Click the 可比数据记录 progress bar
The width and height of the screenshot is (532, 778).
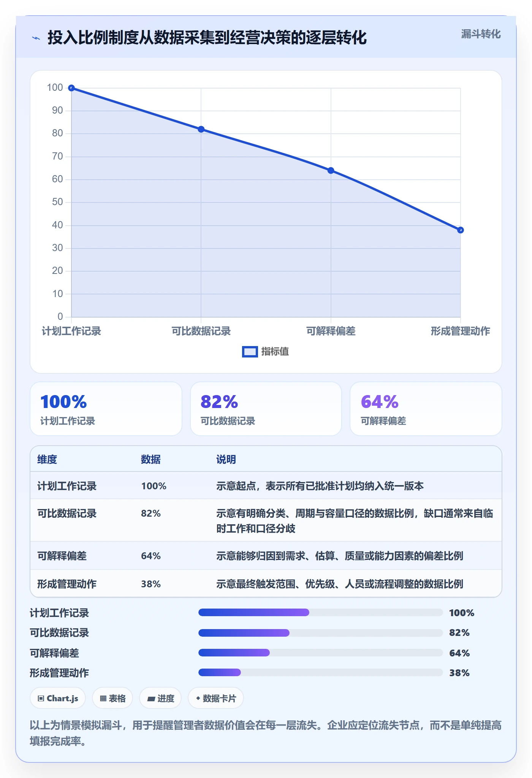coord(321,633)
